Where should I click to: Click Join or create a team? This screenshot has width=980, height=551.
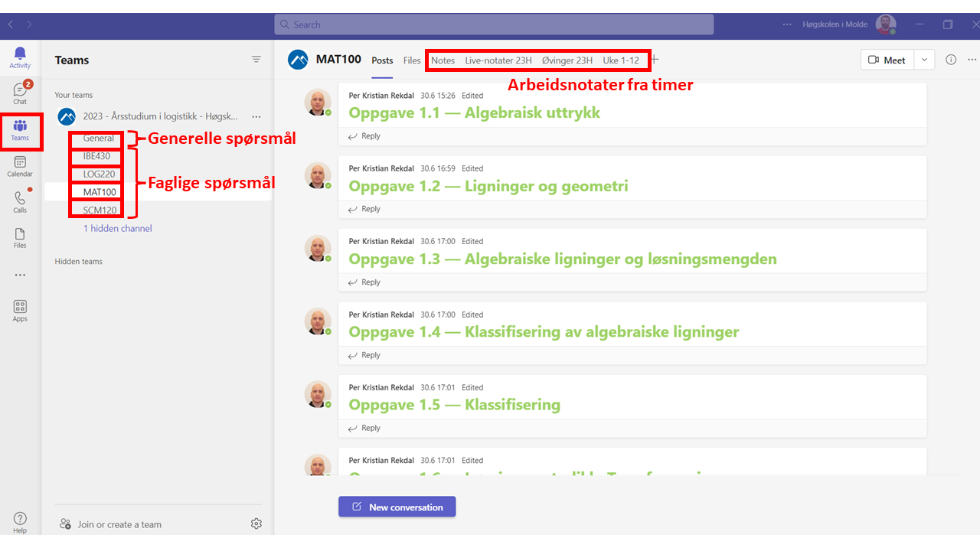[111, 524]
